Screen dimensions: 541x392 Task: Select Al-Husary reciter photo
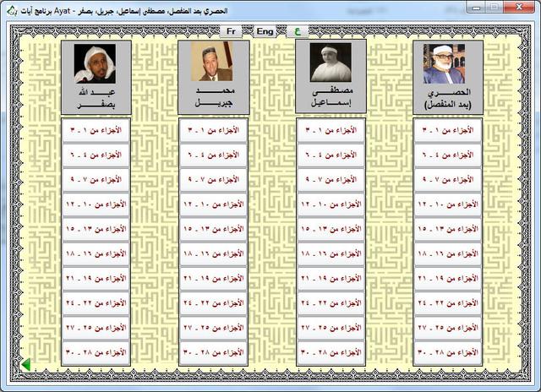[x=444, y=63]
